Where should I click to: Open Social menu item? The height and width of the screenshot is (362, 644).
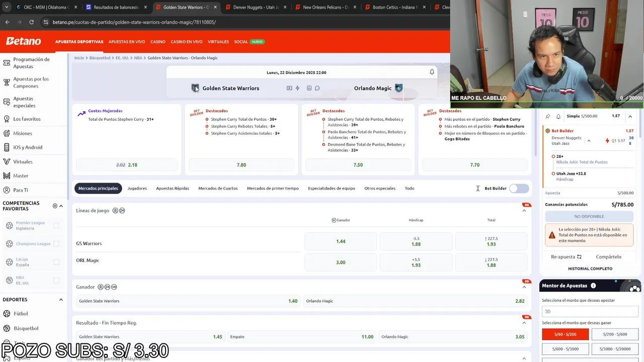[241, 42]
